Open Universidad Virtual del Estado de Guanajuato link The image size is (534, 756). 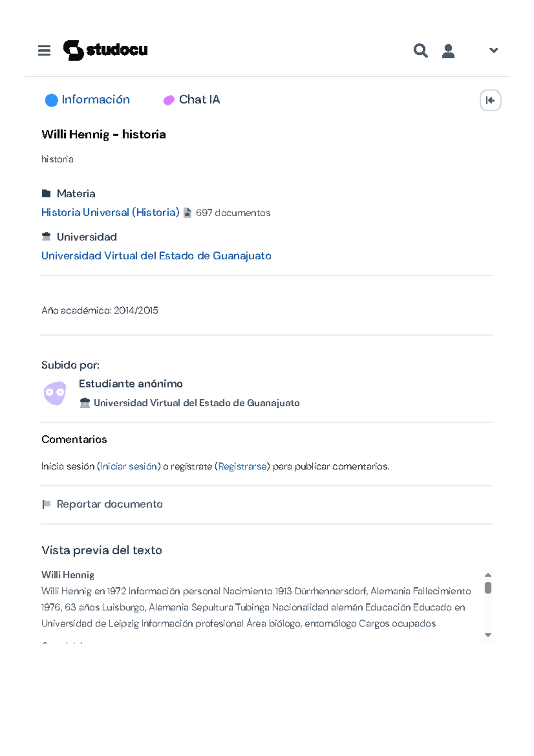tap(156, 256)
